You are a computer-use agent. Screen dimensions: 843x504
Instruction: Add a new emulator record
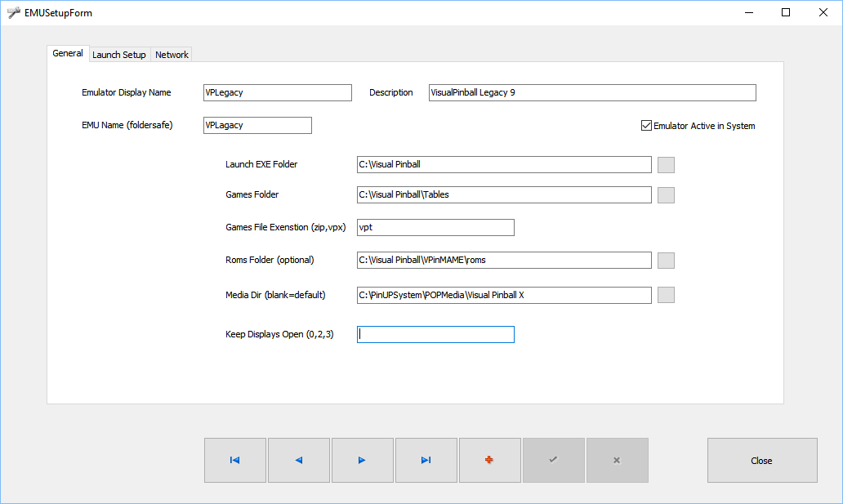tap(489, 461)
